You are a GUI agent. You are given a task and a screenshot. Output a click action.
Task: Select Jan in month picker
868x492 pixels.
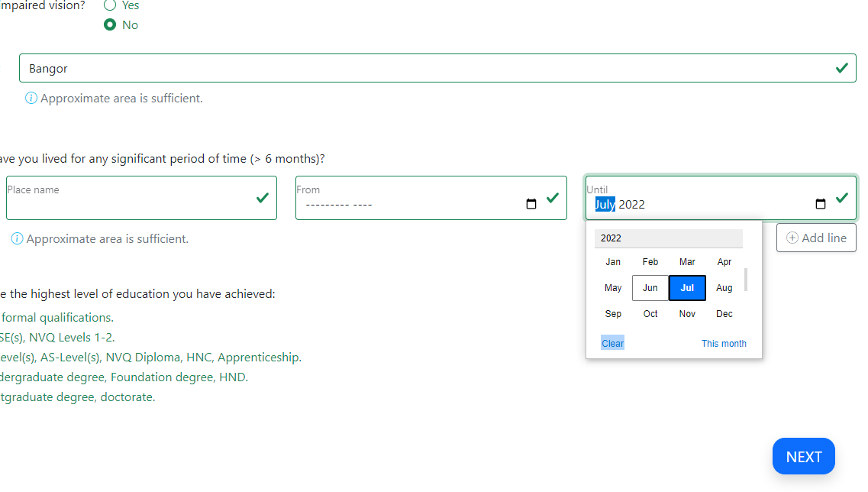tap(613, 262)
